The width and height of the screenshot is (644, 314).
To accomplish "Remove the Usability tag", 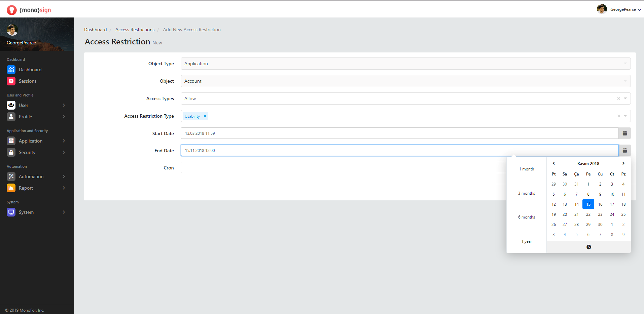I will tap(205, 116).
